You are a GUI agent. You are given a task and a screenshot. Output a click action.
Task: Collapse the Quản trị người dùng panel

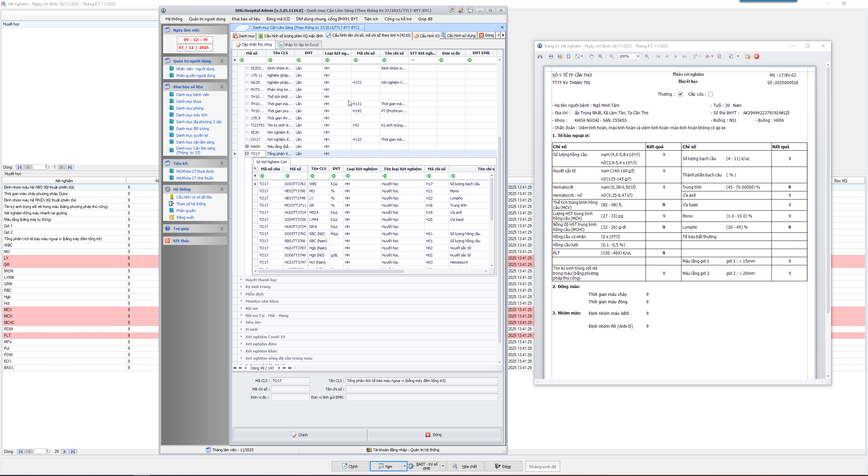(222, 61)
